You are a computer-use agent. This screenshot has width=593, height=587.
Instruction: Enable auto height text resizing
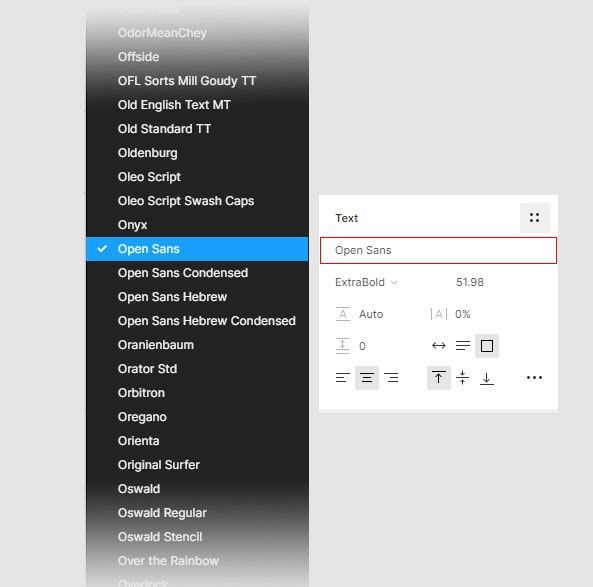coord(463,346)
